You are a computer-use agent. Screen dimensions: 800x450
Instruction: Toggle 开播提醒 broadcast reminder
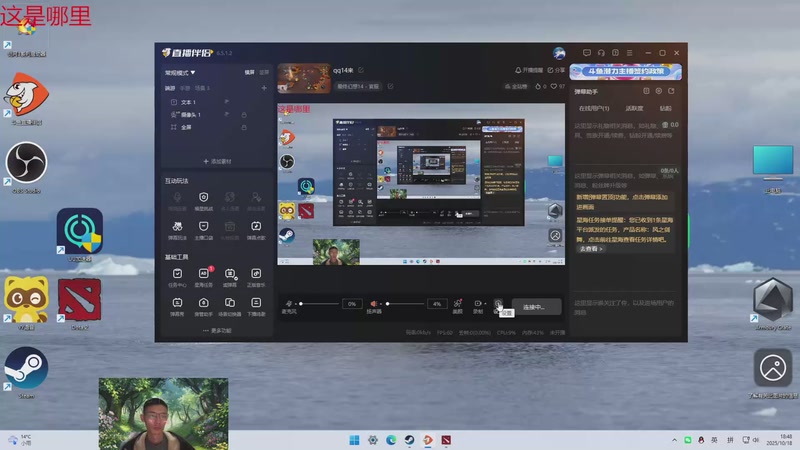tap(529, 70)
